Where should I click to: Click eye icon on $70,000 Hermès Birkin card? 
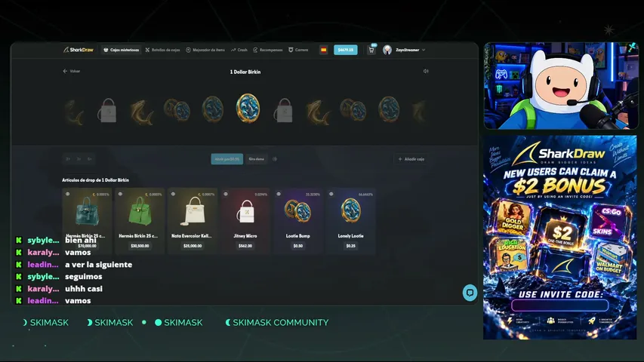[68, 194]
